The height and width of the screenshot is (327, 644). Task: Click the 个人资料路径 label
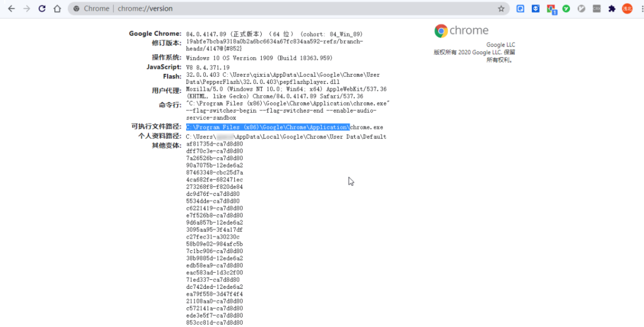coord(160,136)
